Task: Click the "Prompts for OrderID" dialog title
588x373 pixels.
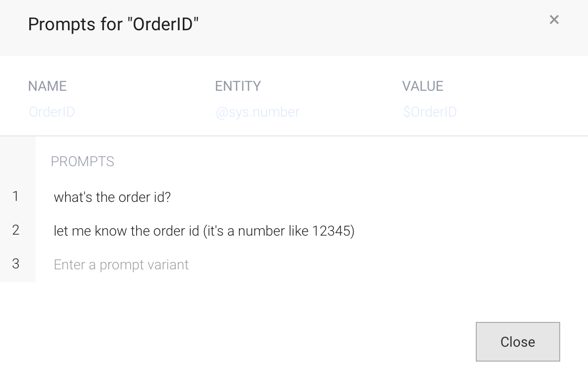Action: point(113,24)
